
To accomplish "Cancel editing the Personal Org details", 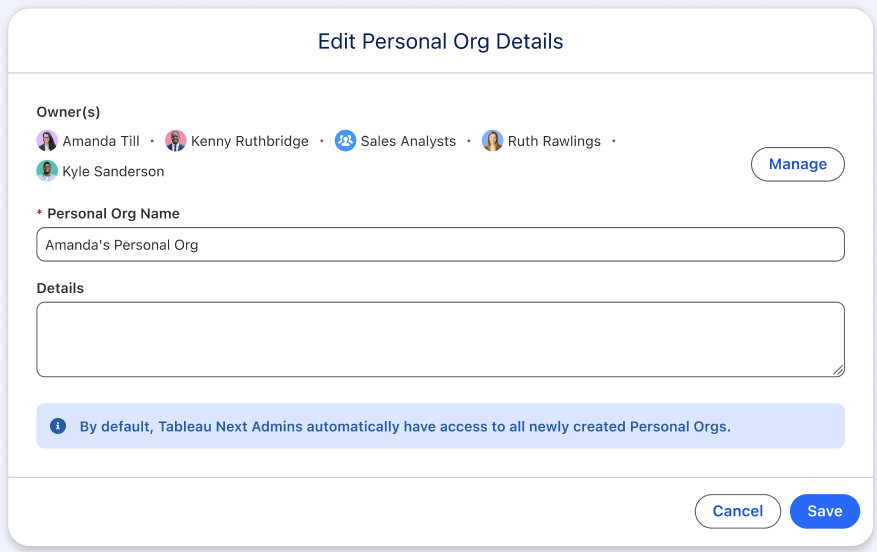I will (x=738, y=511).
